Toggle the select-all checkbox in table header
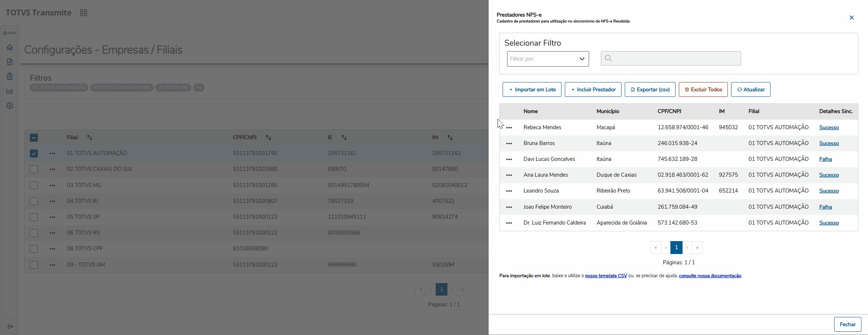Screen dimensions: 868x335 [34, 138]
